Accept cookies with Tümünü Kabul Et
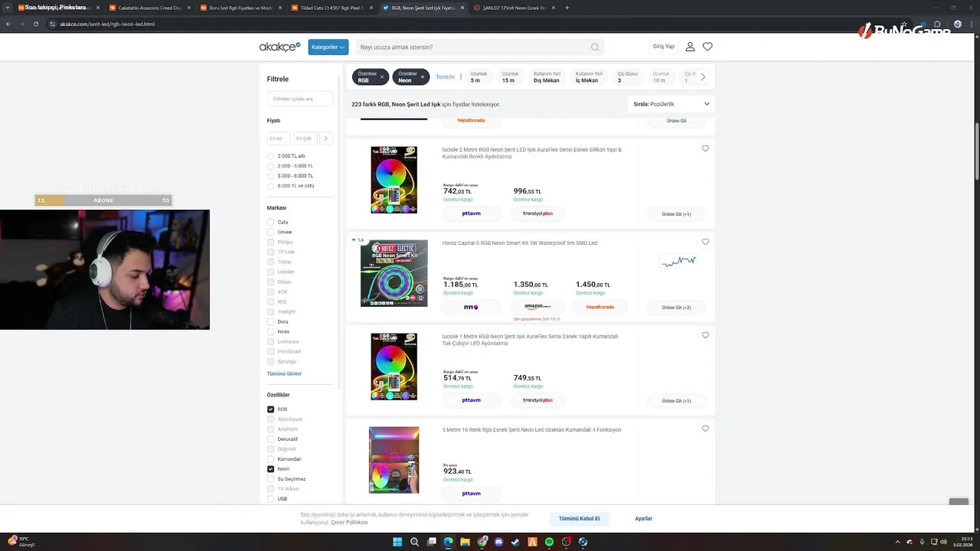 (580, 518)
